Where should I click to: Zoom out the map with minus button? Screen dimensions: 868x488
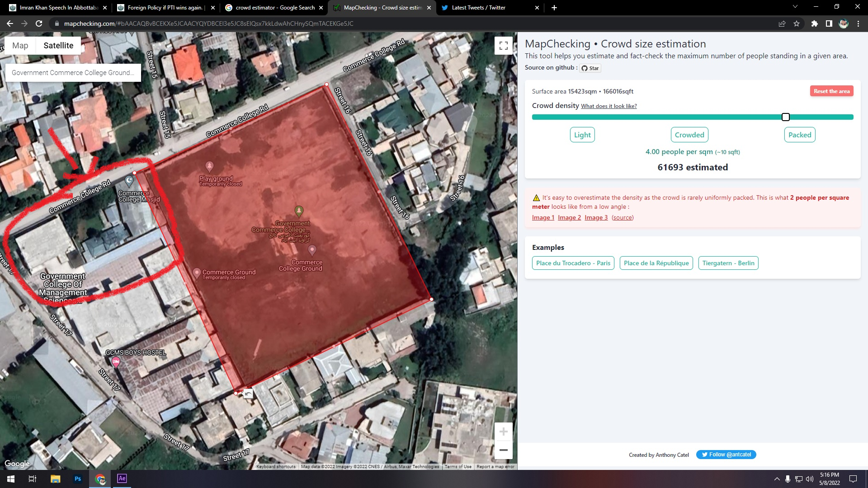coord(503,450)
